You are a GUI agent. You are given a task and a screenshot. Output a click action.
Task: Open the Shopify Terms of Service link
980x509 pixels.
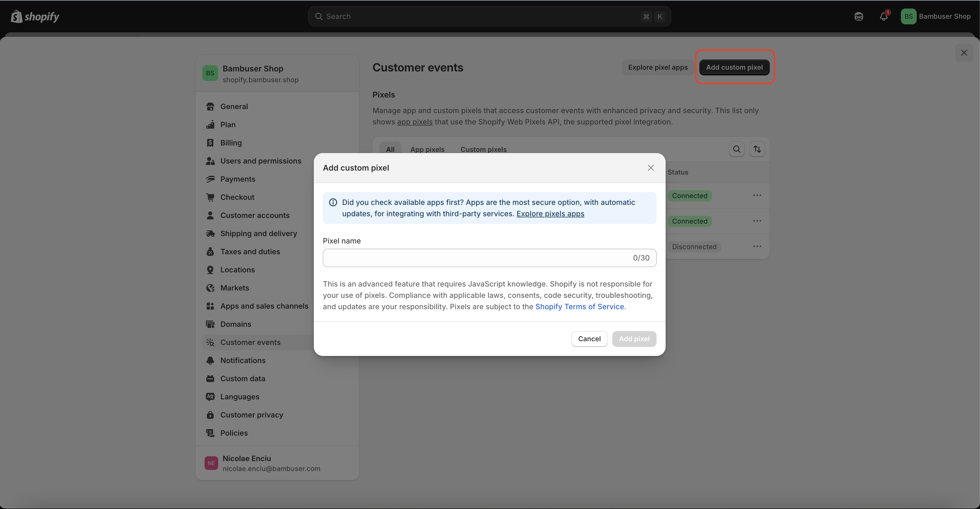click(579, 306)
